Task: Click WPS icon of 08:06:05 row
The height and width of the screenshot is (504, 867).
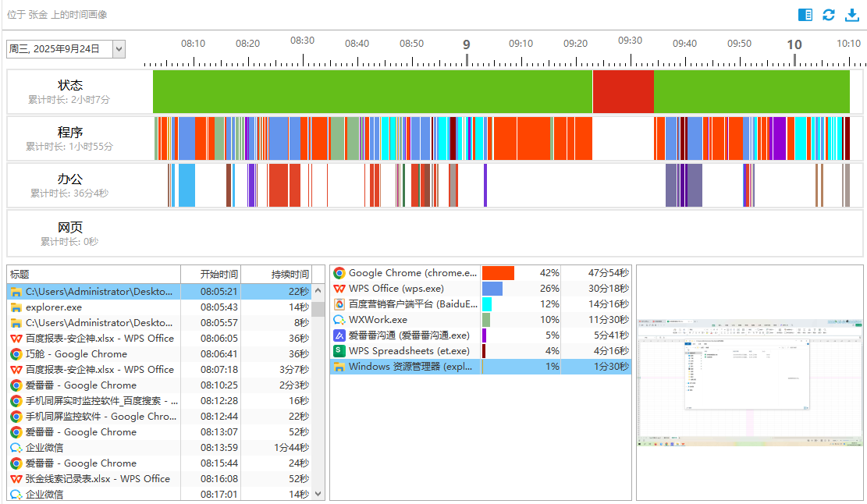Action: (16, 339)
